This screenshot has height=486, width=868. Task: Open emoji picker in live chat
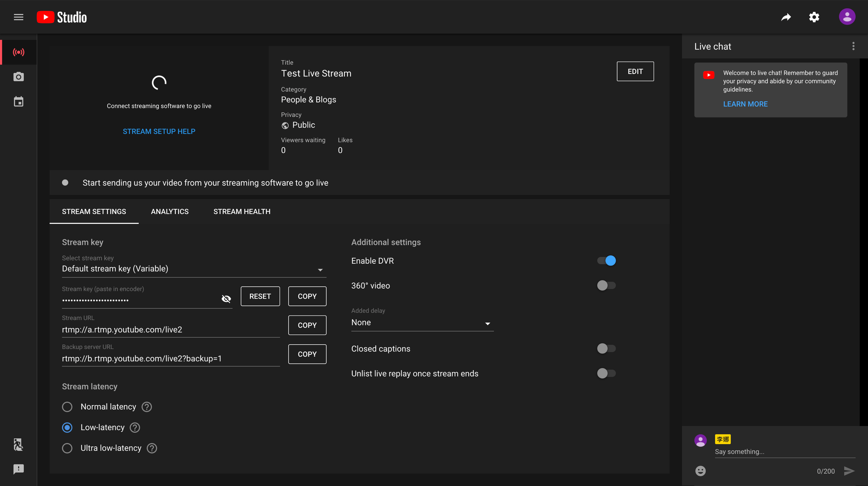click(x=700, y=471)
